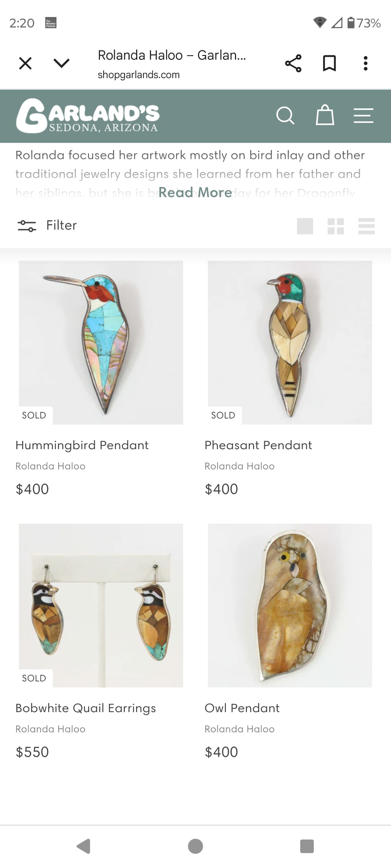This screenshot has height=868, width=391.
Task: Switch to list view layout
Action: point(366,226)
